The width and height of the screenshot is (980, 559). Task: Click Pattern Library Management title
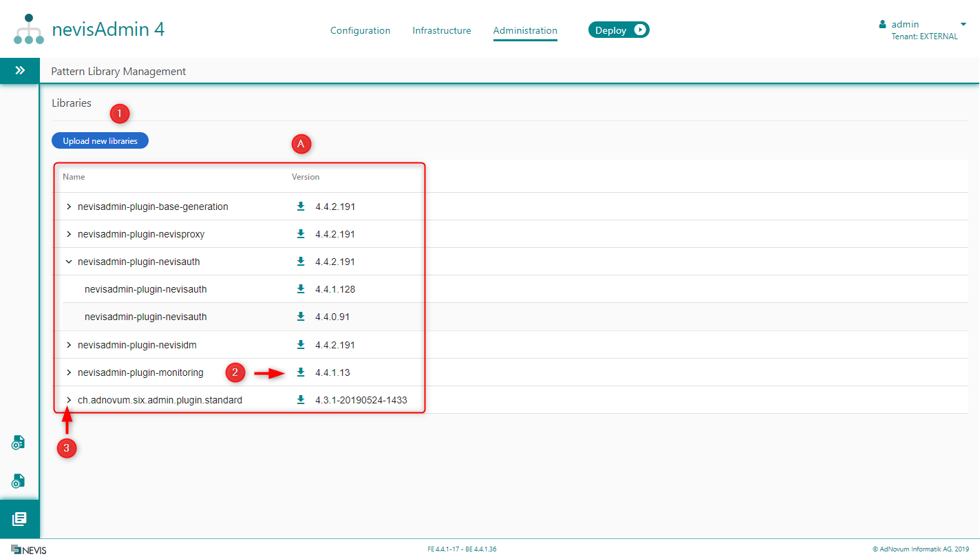[118, 71]
